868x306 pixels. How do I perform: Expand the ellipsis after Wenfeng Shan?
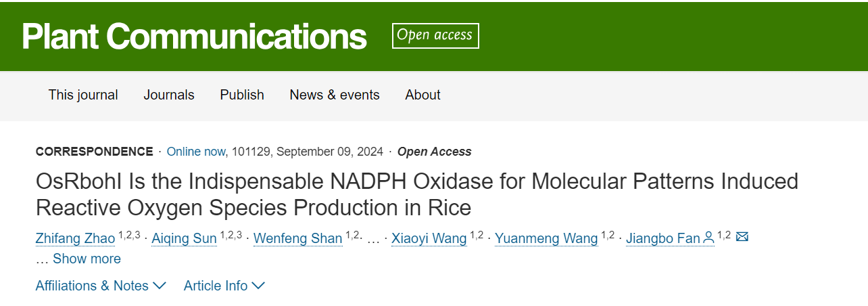pyautogui.click(x=373, y=239)
